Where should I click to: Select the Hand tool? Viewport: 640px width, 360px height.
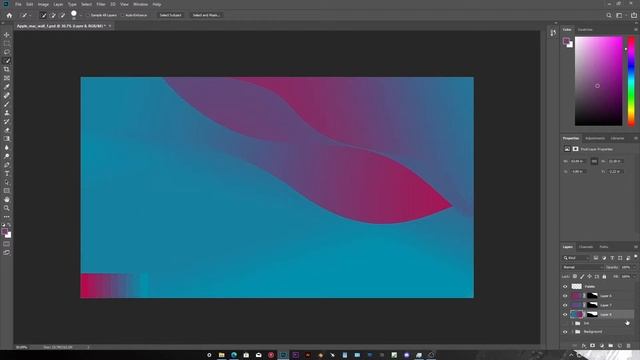coord(7,200)
